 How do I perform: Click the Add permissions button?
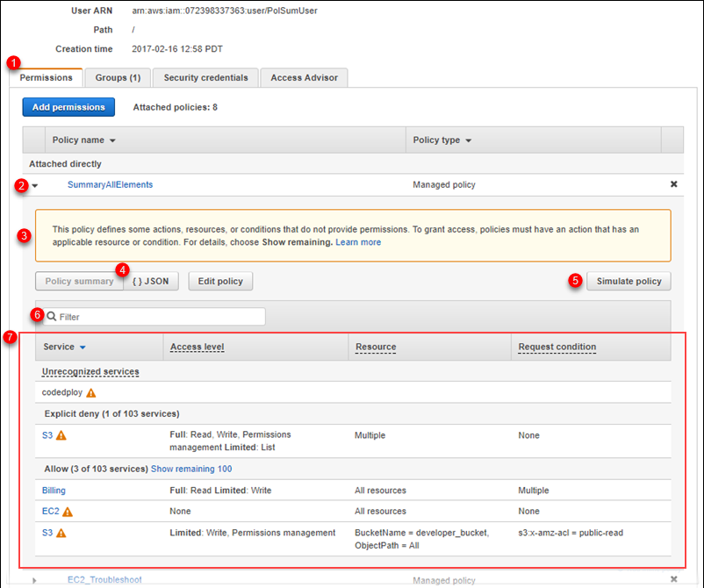click(x=68, y=107)
